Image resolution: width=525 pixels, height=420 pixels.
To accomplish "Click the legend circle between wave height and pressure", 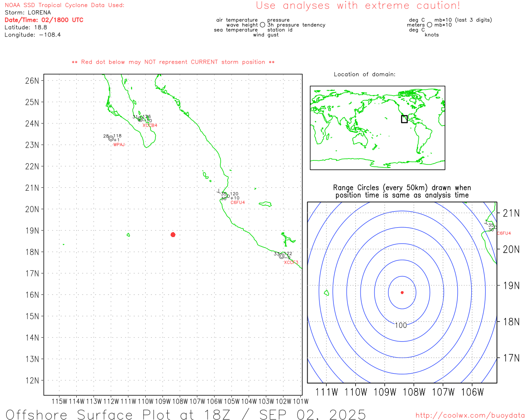I will [262, 25].
